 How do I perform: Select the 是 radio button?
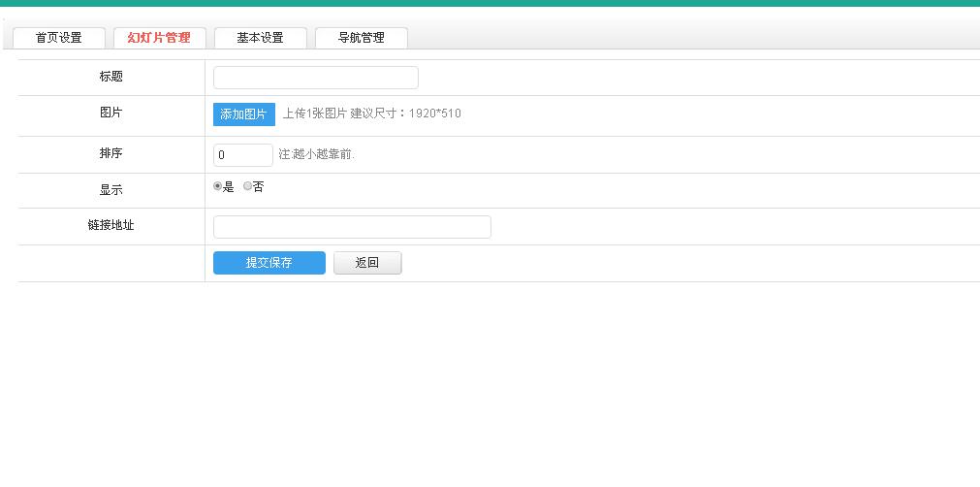click(218, 186)
